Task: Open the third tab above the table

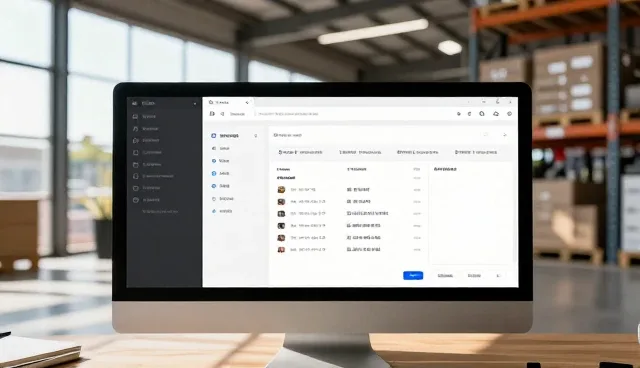Action: click(x=418, y=152)
